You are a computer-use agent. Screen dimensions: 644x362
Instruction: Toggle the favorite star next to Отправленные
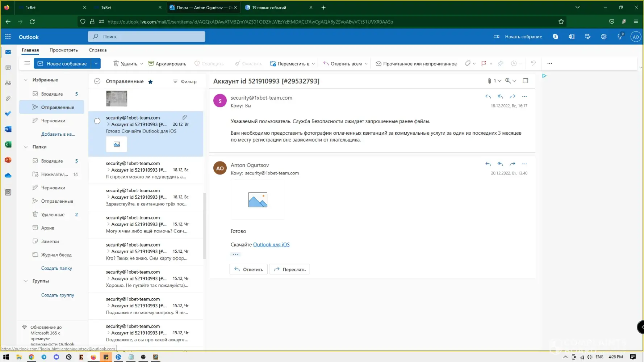(150, 82)
